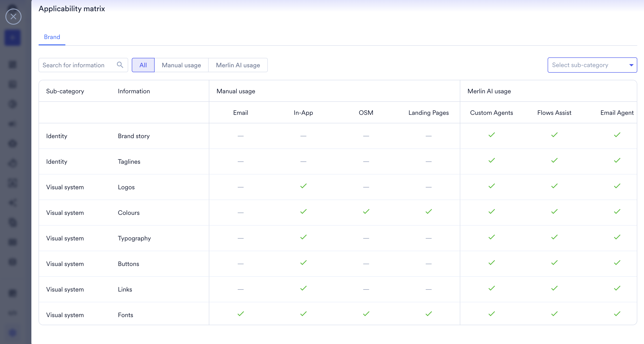Click the Email Agent column header
Image resolution: width=644 pixels, height=344 pixels.
click(617, 113)
